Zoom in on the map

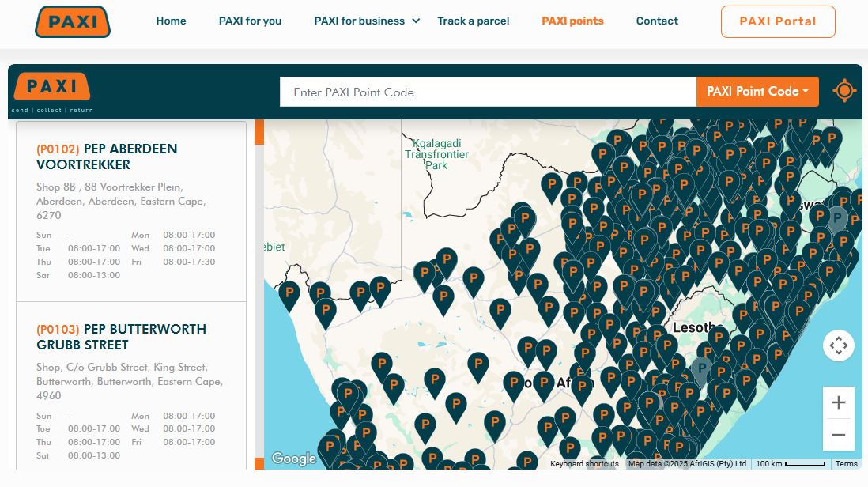click(x=838, y=403)
